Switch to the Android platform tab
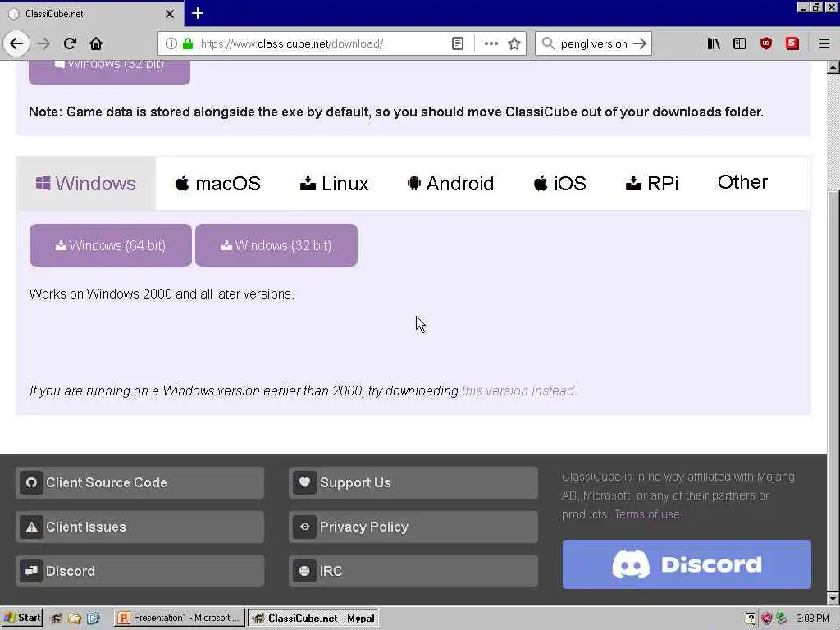This screenshot has height=630, width=840. click(450, 183)
